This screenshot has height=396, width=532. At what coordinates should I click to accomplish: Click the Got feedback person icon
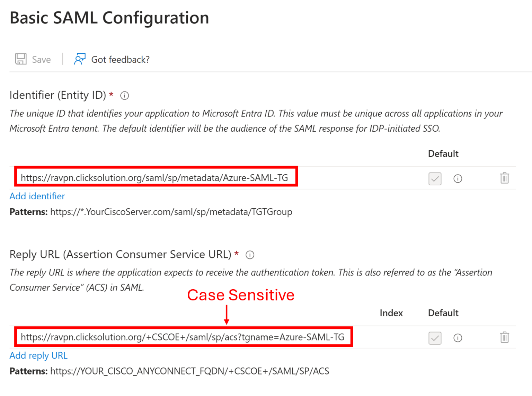point(80,59)
